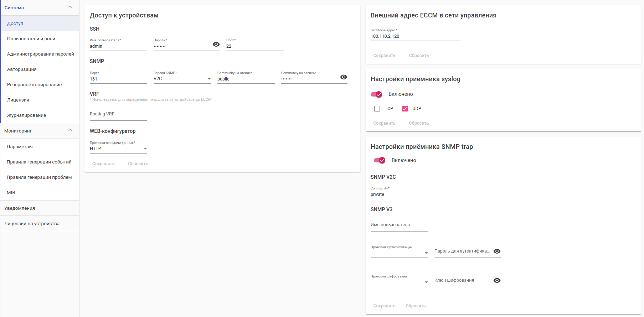
Task: Reveal SNMP write community with eye icon
Action: [344, 77]
